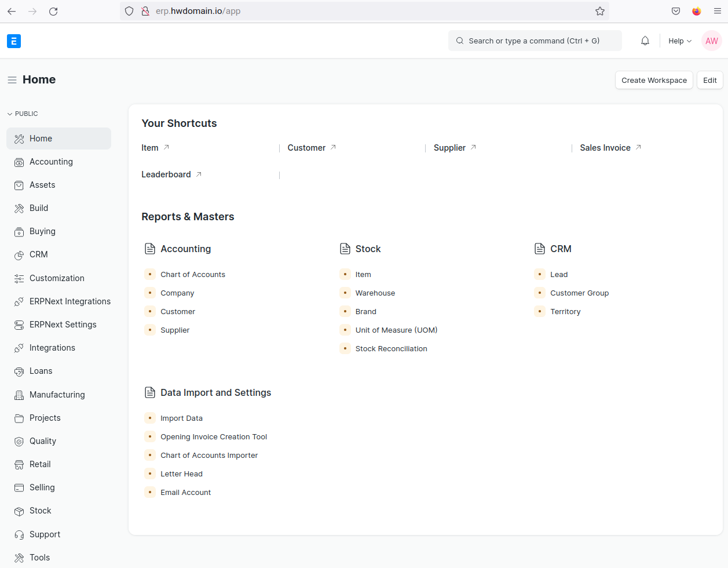Open the Brand link under Stock
This screenshot has height=568, width=728.
click(366, 312)
